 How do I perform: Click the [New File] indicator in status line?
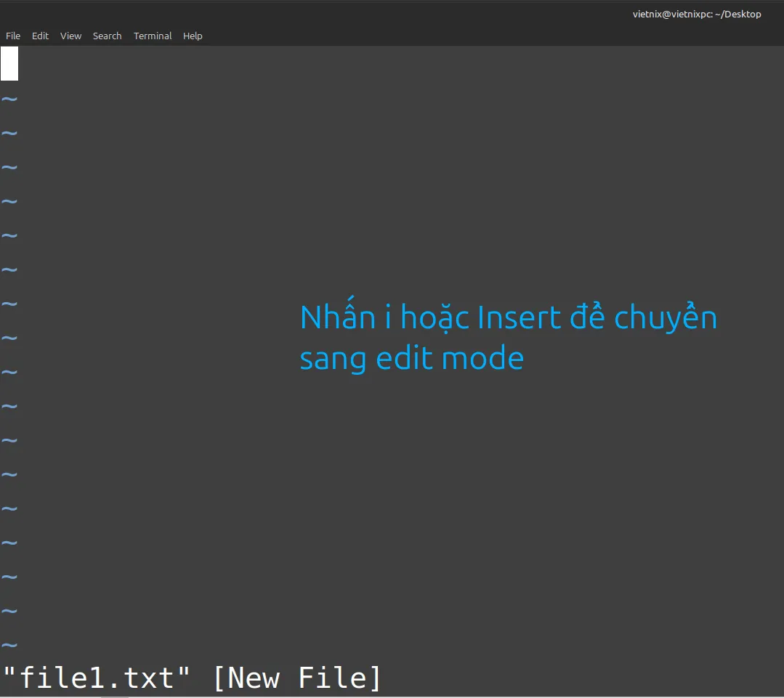coord(296,678)
